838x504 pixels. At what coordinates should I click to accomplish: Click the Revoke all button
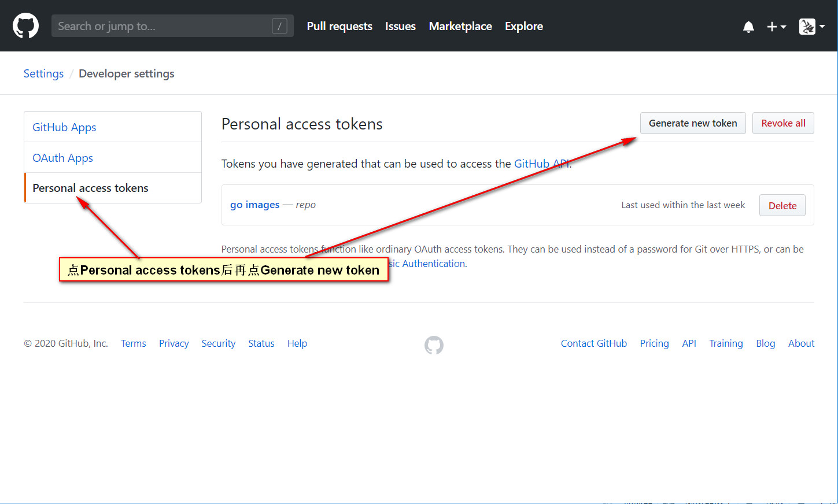point(783,123)
